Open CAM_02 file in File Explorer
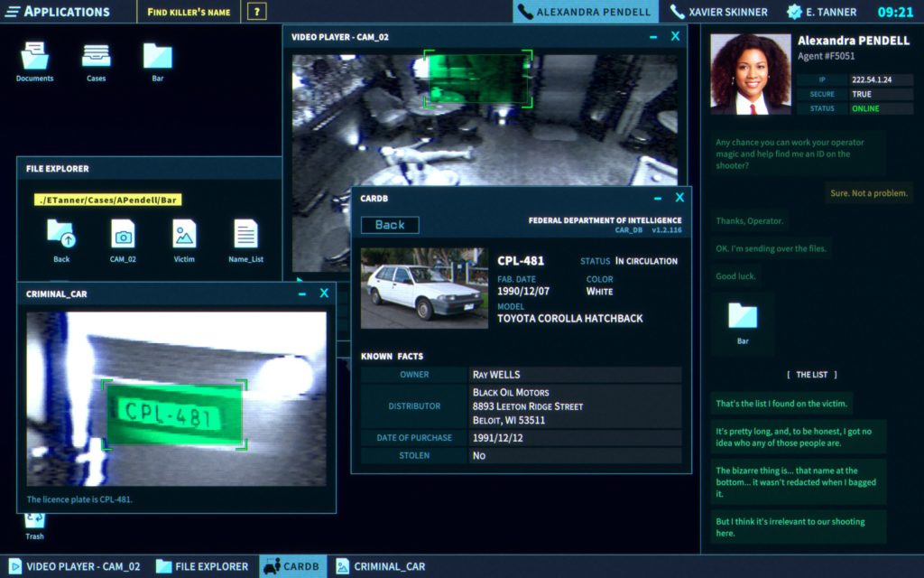This screenshot has width=924, height=578. coord(123,237)
